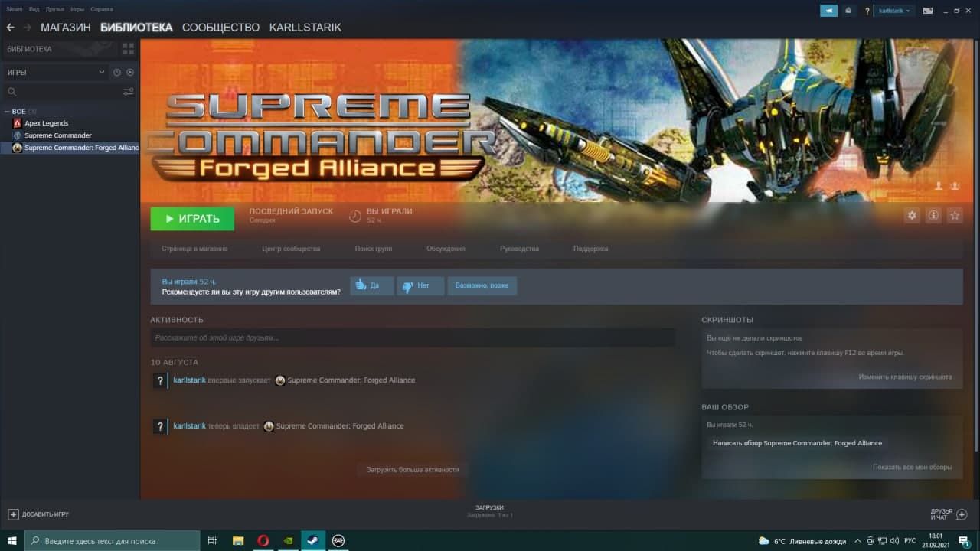Click karllstarik in first-launch activity entry

point(190,380)
